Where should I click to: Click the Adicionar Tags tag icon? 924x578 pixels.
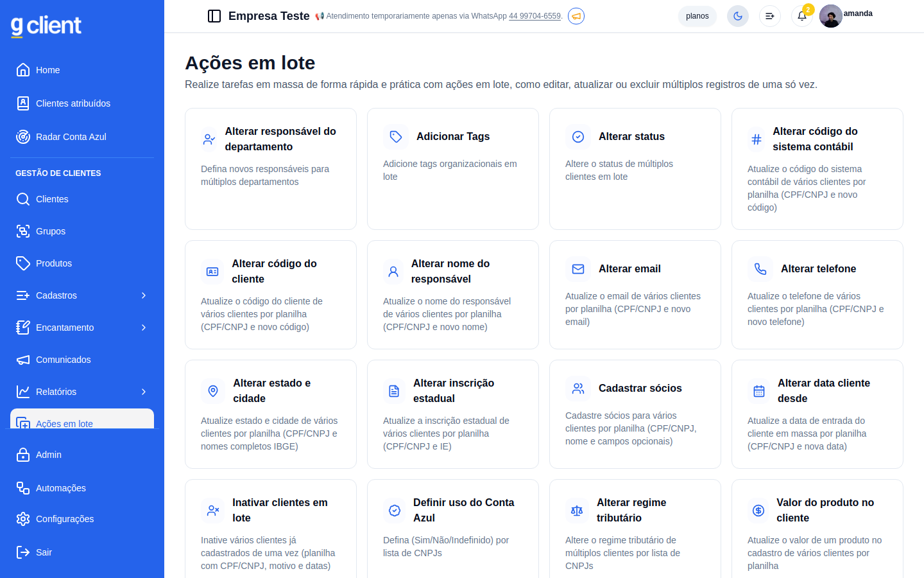[x=396, y=137]
